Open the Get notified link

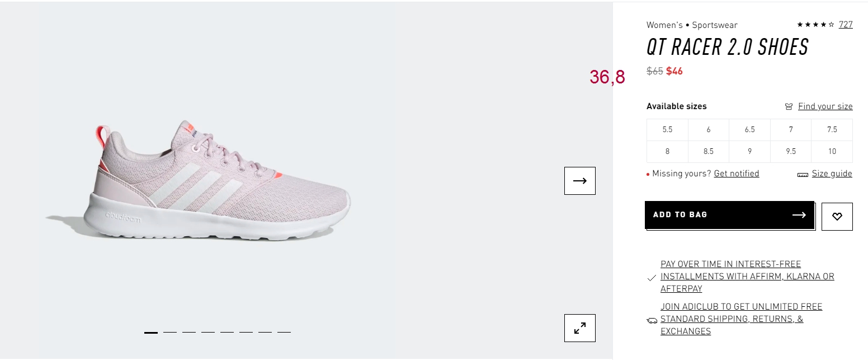click(737, 174)
